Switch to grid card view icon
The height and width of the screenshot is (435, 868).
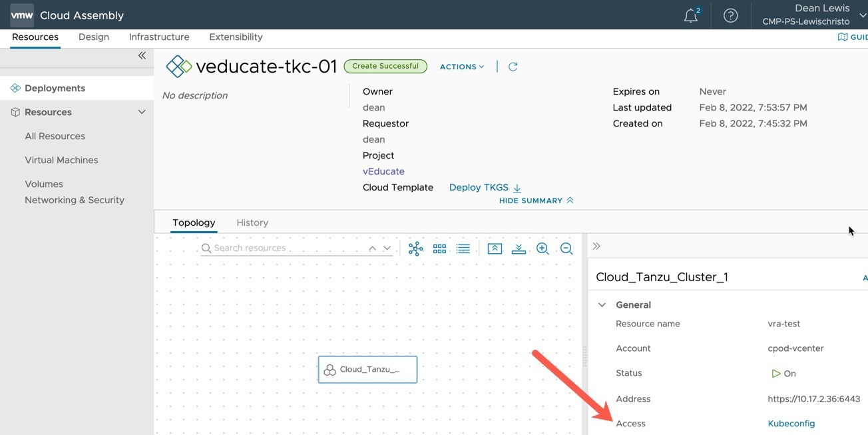[439, 248]
